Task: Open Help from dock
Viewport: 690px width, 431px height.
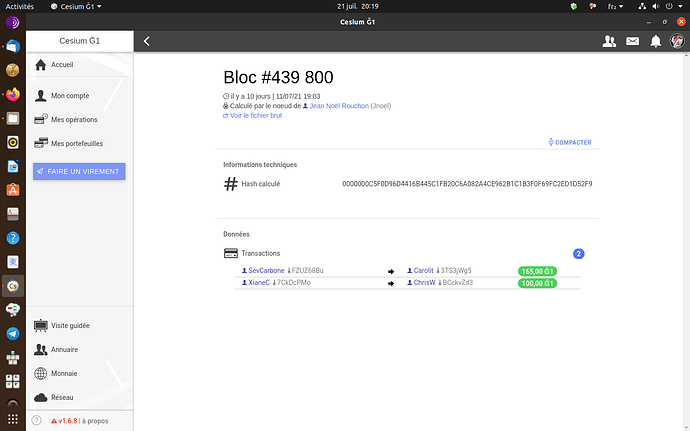Action: coord(13,238)
